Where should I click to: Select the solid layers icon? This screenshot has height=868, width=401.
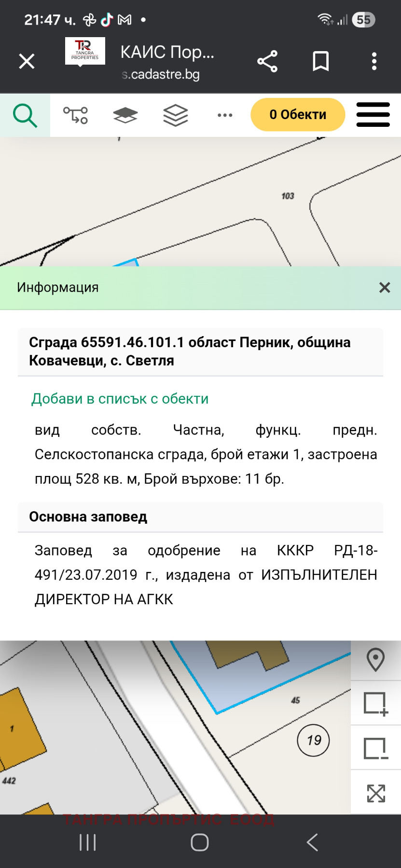tap(125, 116)
